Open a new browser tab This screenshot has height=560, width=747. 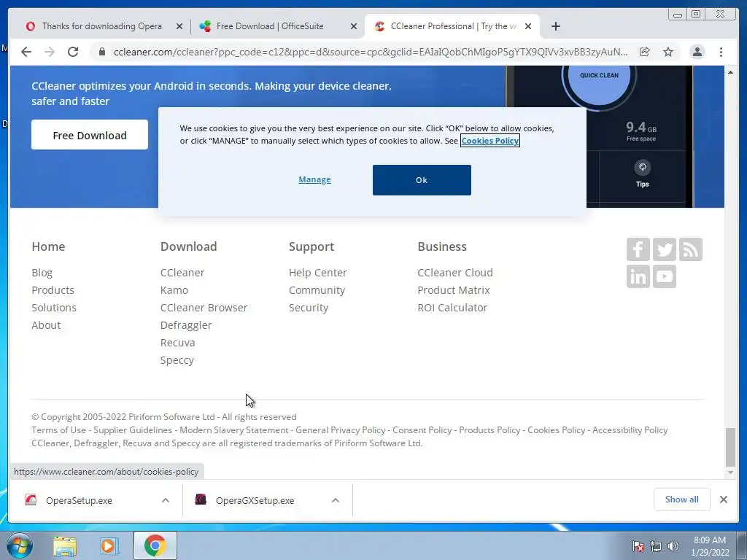(555, 26)
